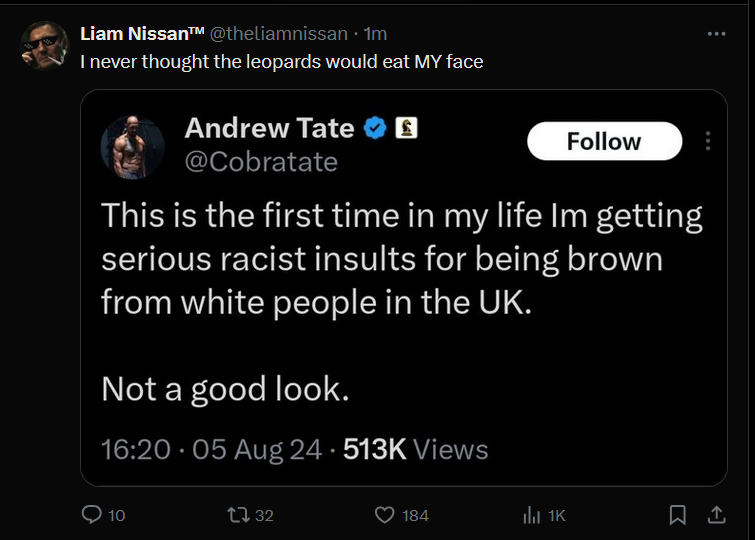Open the Liam Nissan profile avatar

pos(44,44)
